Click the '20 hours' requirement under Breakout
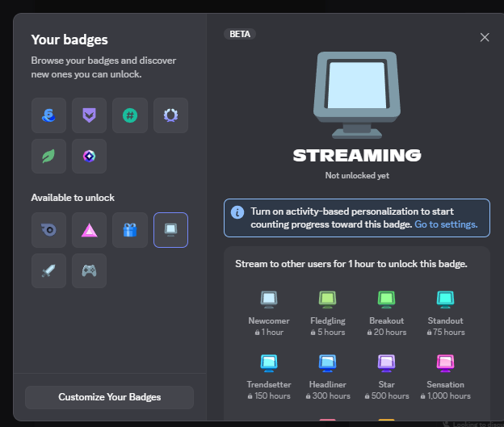This screenshot has width=504, height=427. [387, 333]
